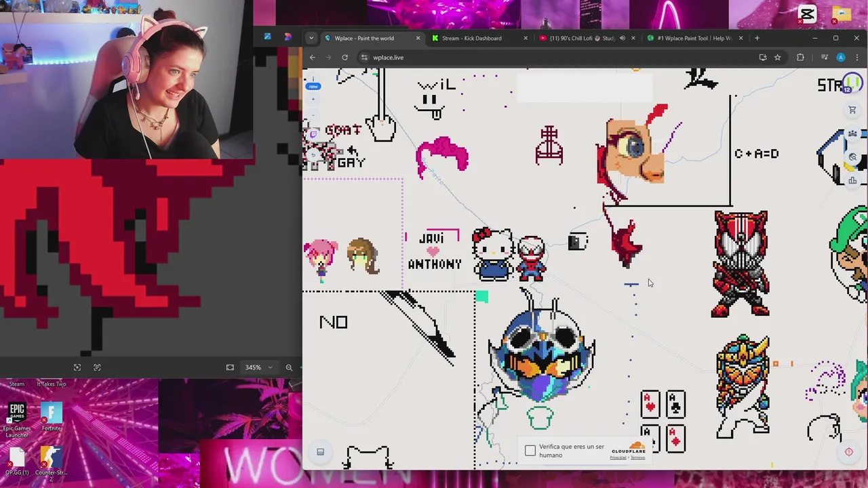The height and width of the screenshot is (488, 868).
Task: Check the 'Verifica que eres un ser humano' box
Action: [x=530, y=451]
